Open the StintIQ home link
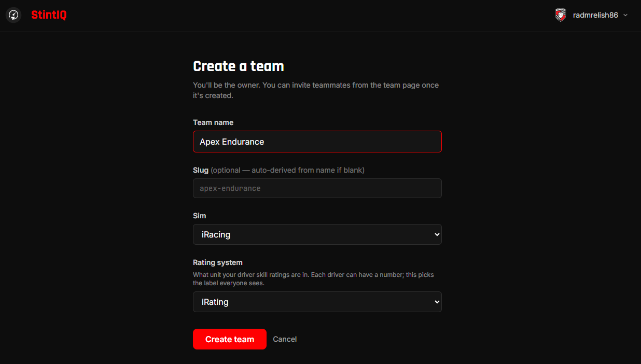This screenshot has height=364, width=641. pos(49,15)
